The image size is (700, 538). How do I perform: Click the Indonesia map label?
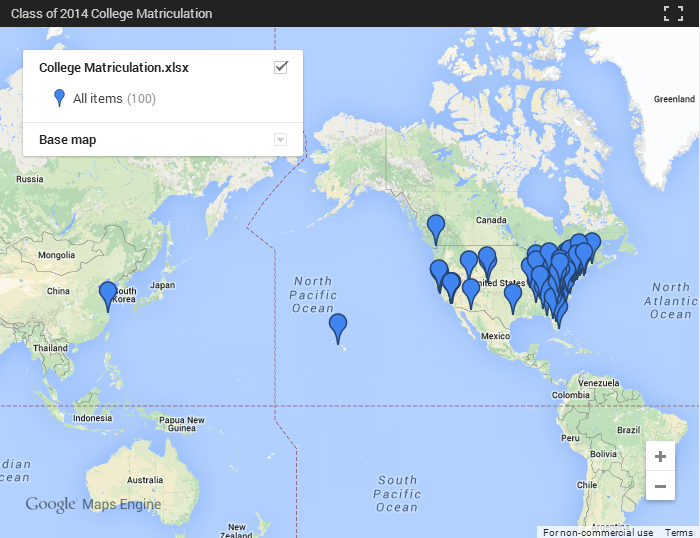(92, 418)
